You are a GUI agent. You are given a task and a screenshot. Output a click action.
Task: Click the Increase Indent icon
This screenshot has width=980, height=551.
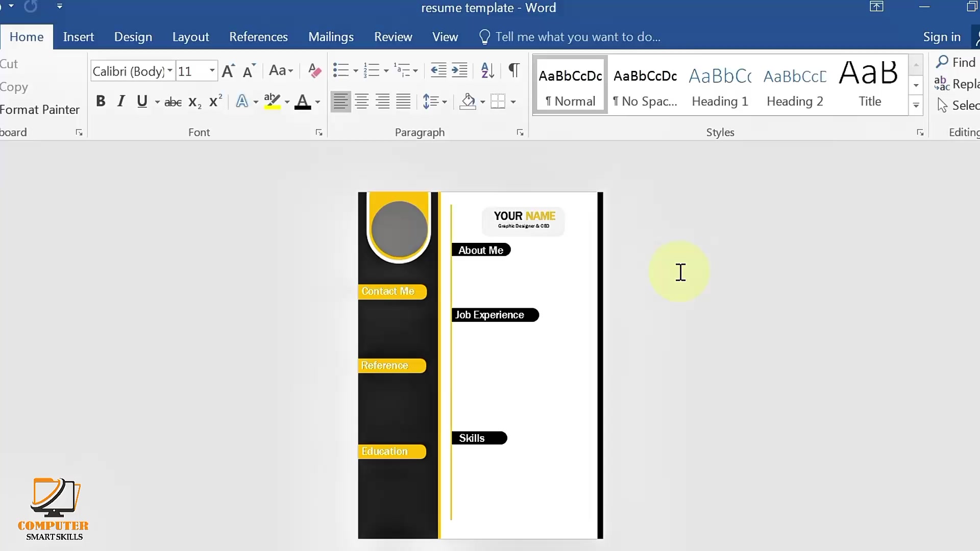click(x=459, y=71)
